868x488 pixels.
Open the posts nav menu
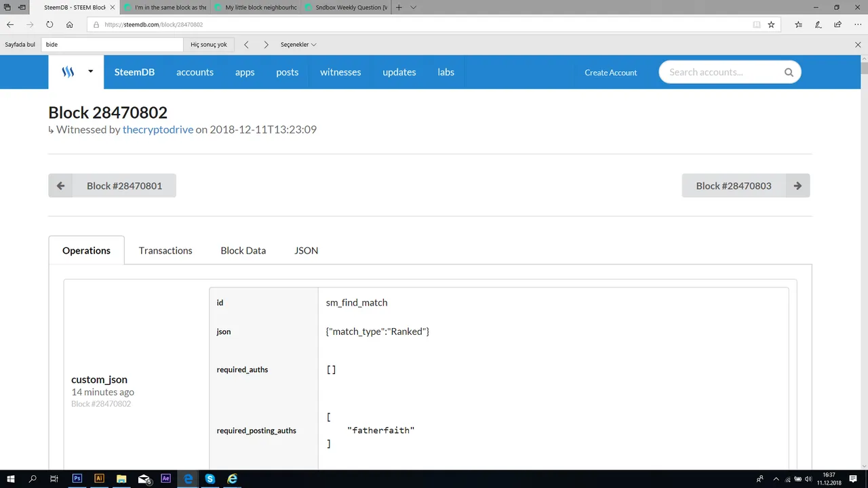pos(287,72)
